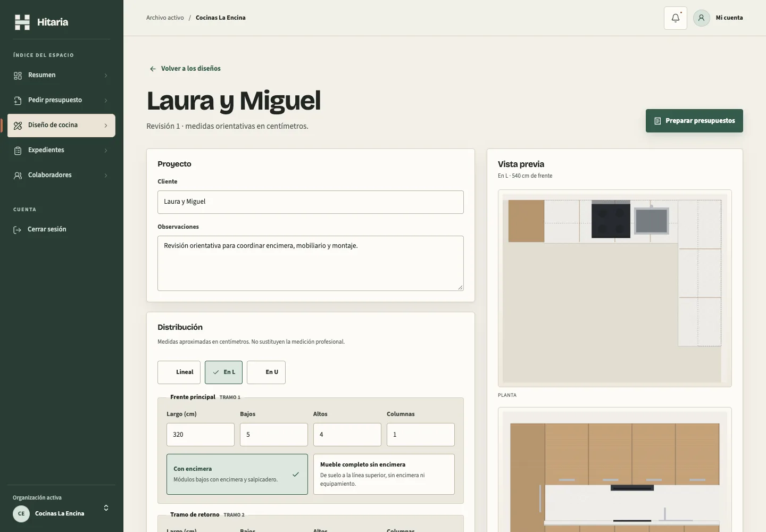
Task: Click the Cerrar sesión logout icon
Action: [x=17, y=230]
